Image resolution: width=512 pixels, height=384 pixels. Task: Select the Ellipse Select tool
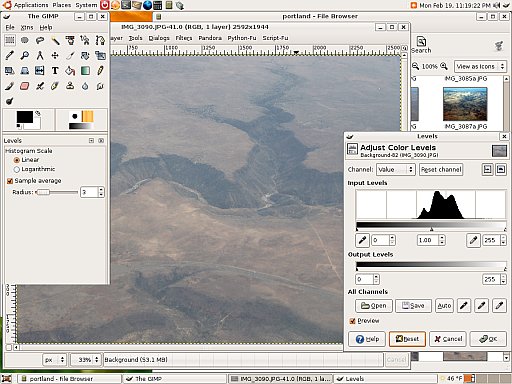(25, 40)
